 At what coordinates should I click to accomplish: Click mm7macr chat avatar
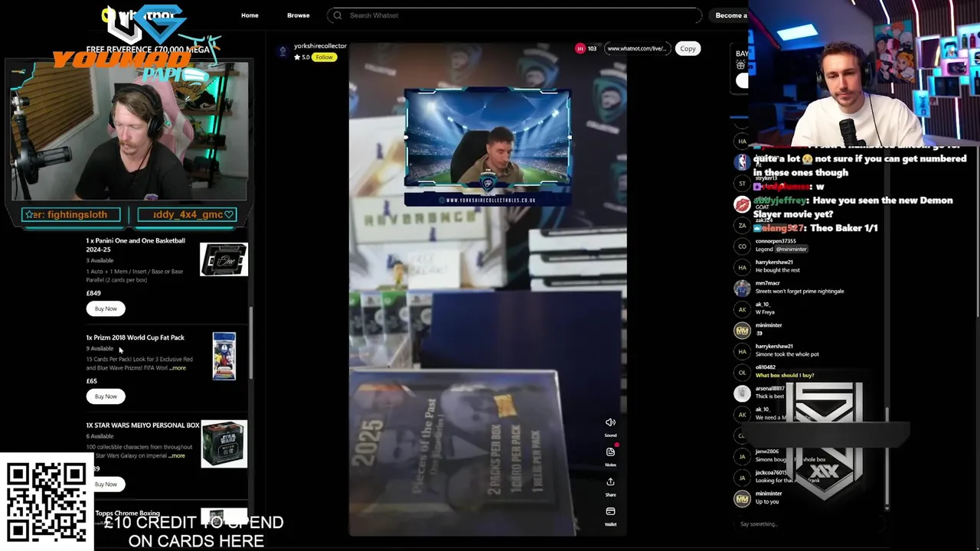[742, 288]
